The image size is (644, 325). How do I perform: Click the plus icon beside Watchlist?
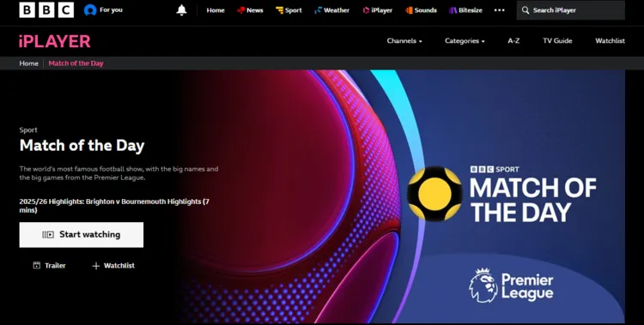coord(95,266)
